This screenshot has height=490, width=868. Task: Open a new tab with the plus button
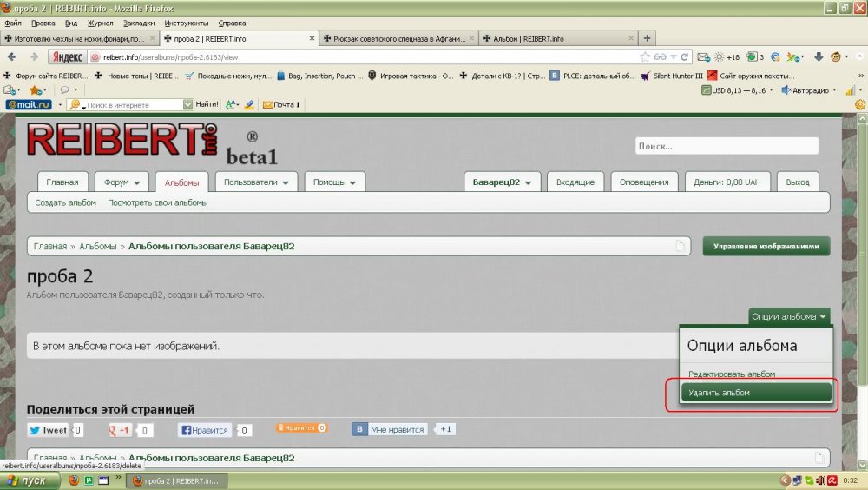coord(647,38)
